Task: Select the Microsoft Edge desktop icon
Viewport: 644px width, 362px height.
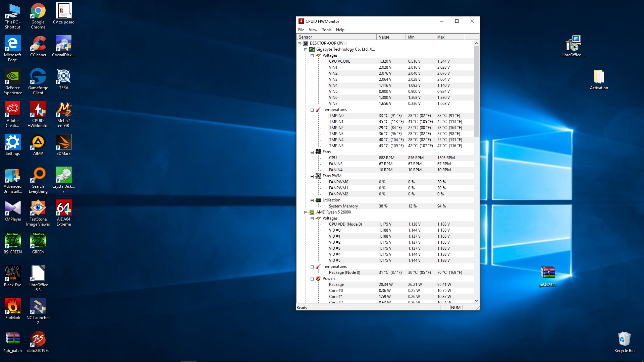Action: [12, 49]
